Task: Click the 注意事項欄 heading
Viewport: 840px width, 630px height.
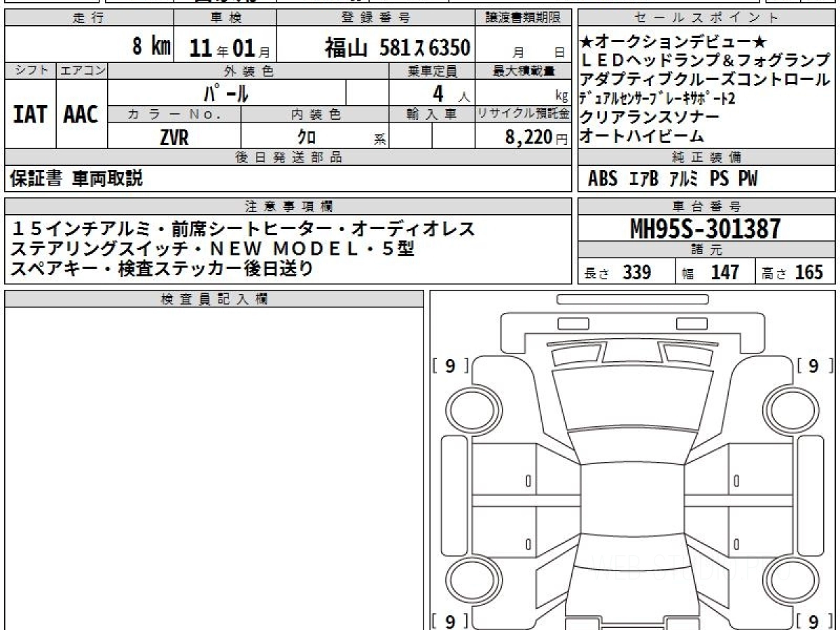Action: (x=288, y=206)
